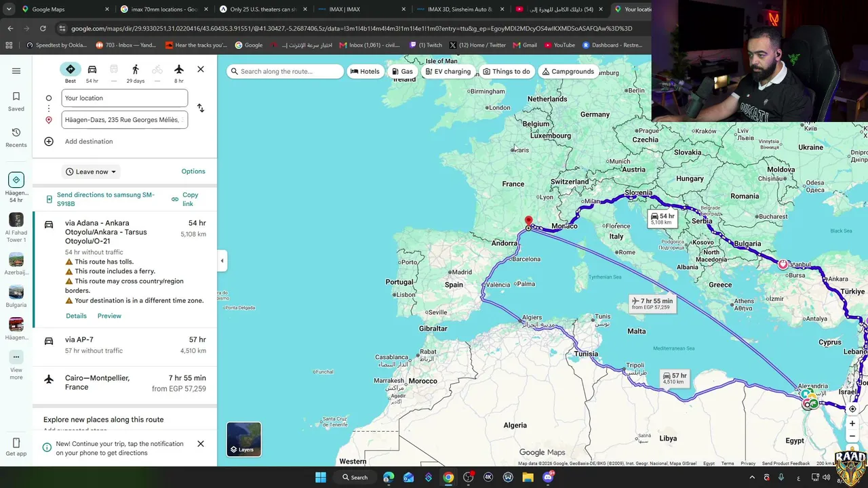Screen dimensions: 868x488
Task: Click the red destination pin near Montpellier
Action: [529, 222]
